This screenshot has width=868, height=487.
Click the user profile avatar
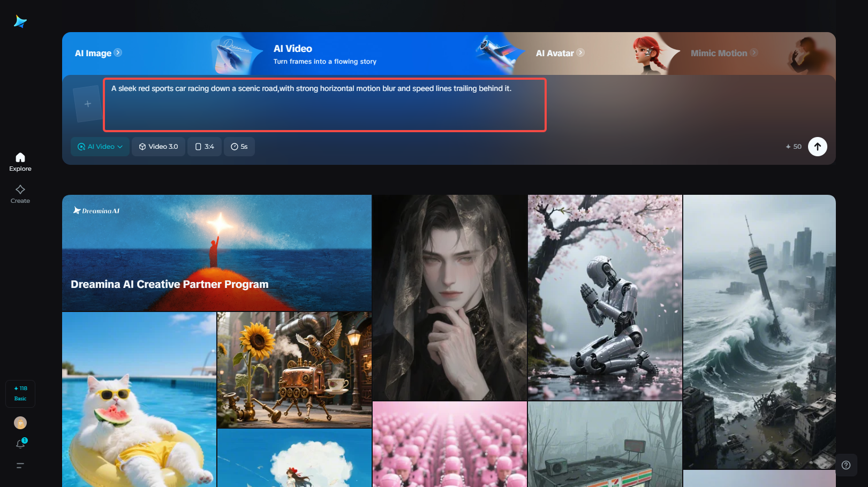pyautogui.click(x=20, y=423)
